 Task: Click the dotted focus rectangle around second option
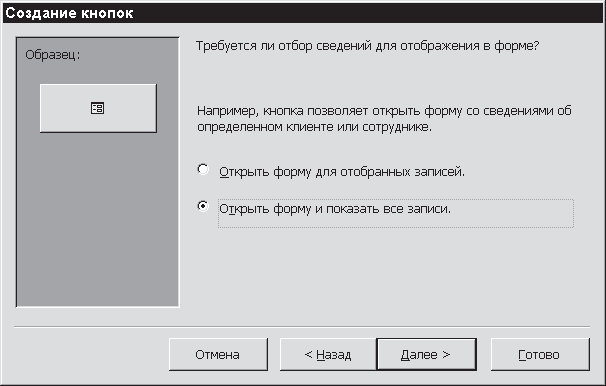[396, 213]
